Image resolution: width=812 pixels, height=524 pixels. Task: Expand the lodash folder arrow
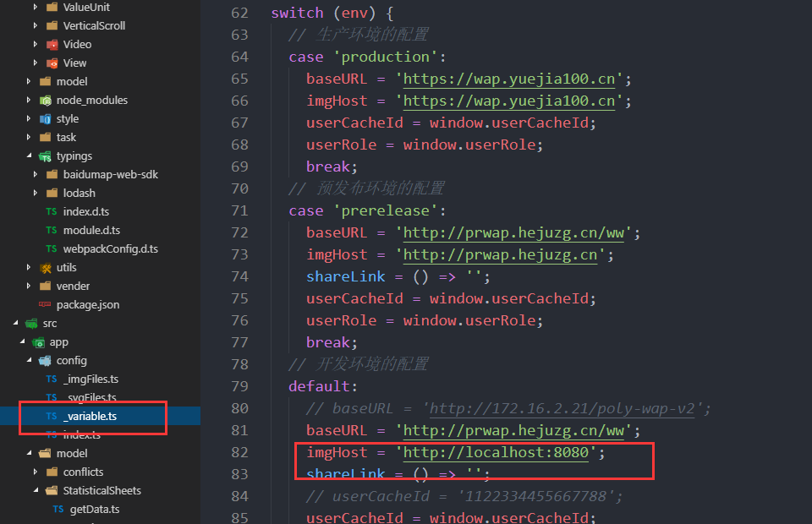(x=36, y=193)
